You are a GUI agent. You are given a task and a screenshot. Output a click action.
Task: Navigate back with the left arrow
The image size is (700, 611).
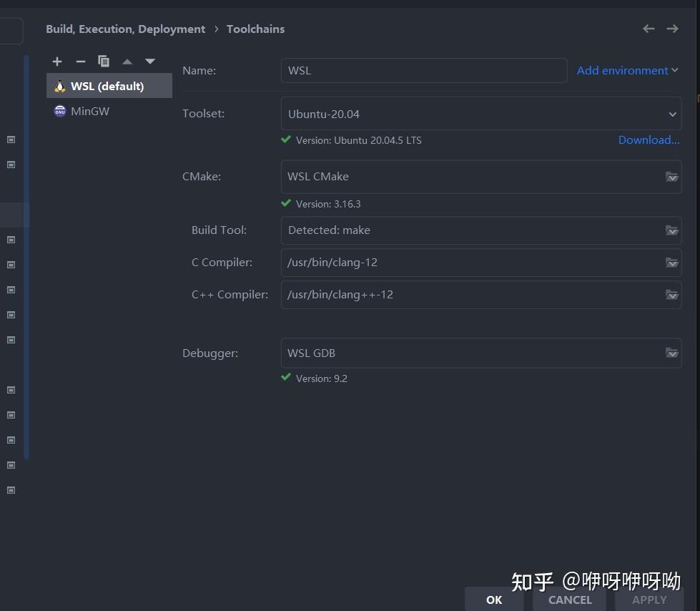(x=648, y=29)
